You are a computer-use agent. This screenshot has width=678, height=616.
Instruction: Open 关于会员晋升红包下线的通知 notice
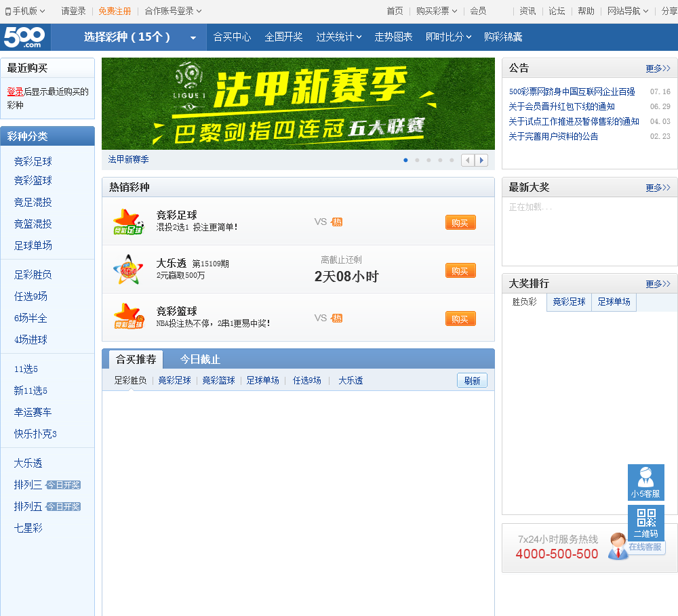pos(561,106)
